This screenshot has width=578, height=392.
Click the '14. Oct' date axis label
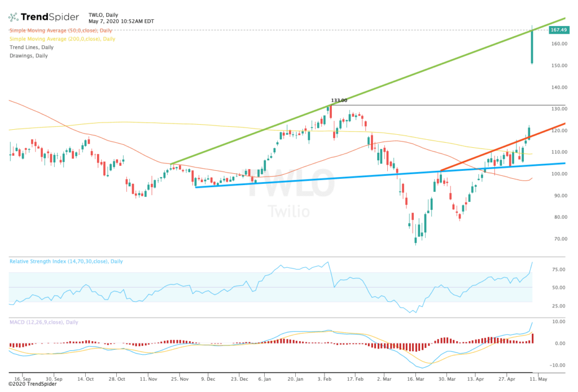tap(86, 378)
